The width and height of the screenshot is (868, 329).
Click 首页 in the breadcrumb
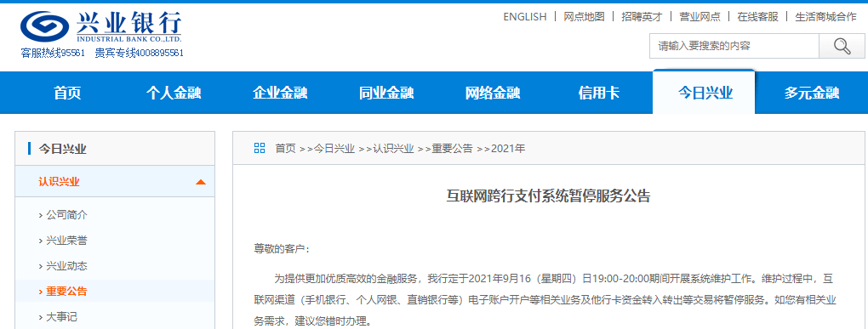(x=286, y=148)
